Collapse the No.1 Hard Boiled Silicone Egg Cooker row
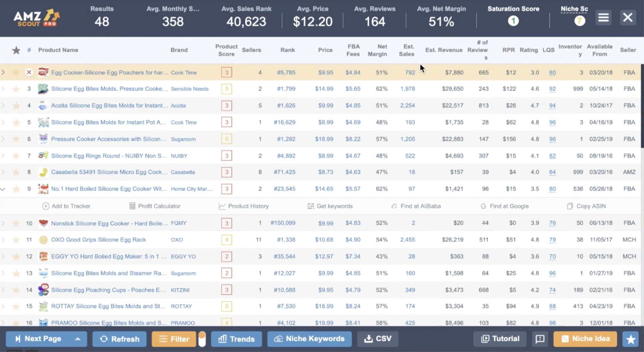 3,189
